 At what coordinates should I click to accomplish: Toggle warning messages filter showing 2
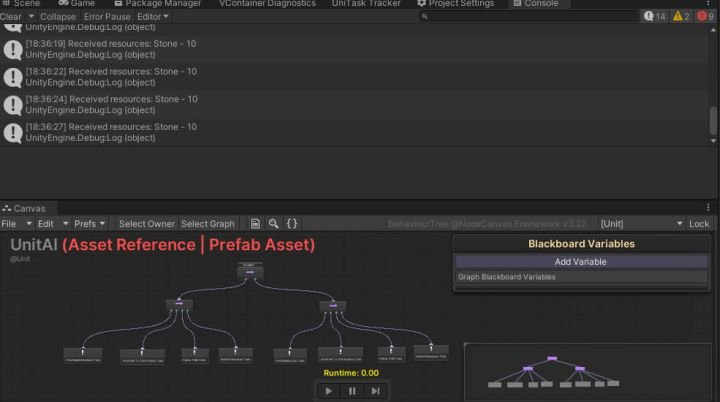point(681,17)
